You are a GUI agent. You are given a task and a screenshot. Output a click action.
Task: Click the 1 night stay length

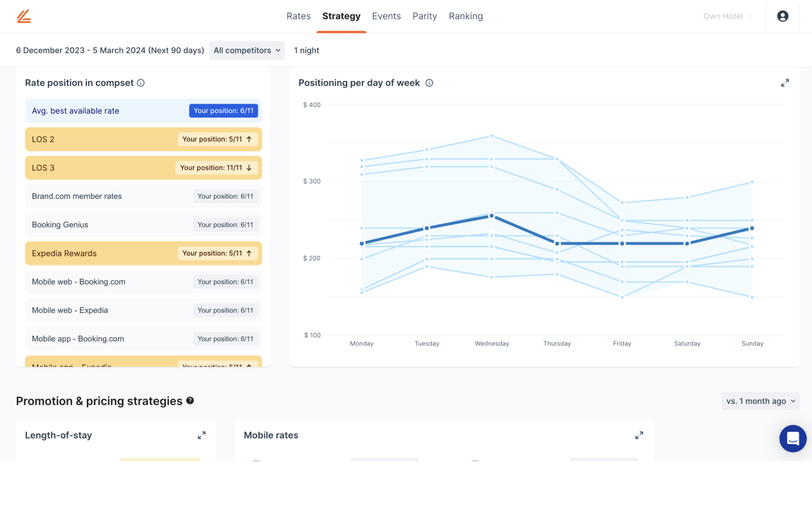306,51
